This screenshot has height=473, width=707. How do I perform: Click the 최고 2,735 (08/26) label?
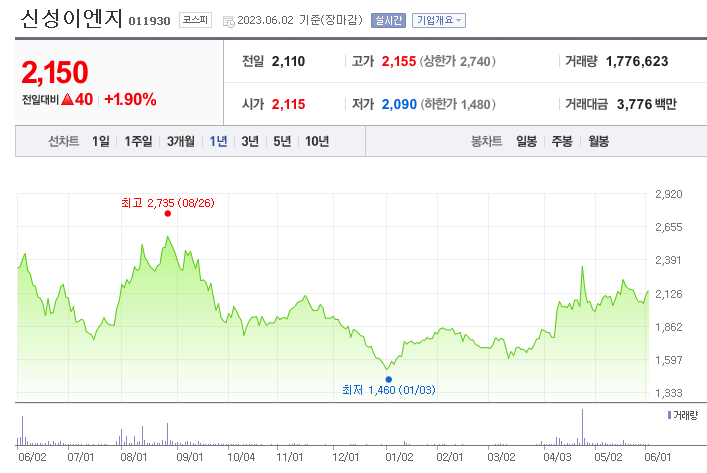pos(168,203)
